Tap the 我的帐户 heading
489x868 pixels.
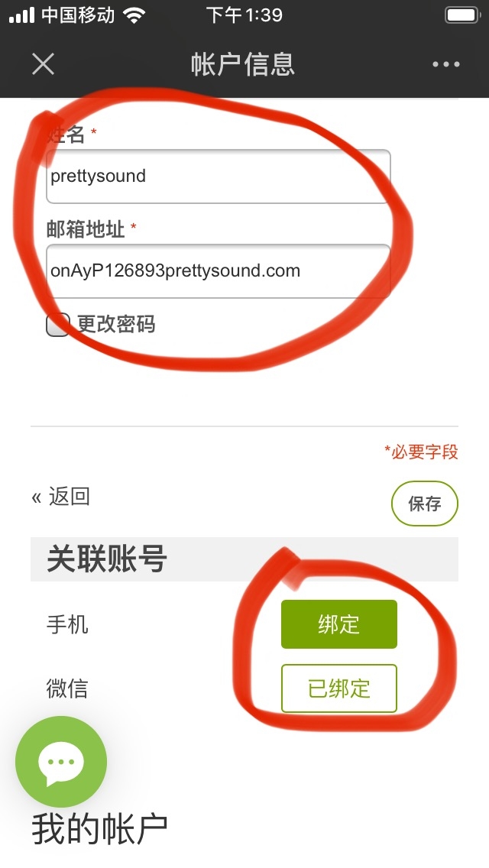(x=99, y=829)
